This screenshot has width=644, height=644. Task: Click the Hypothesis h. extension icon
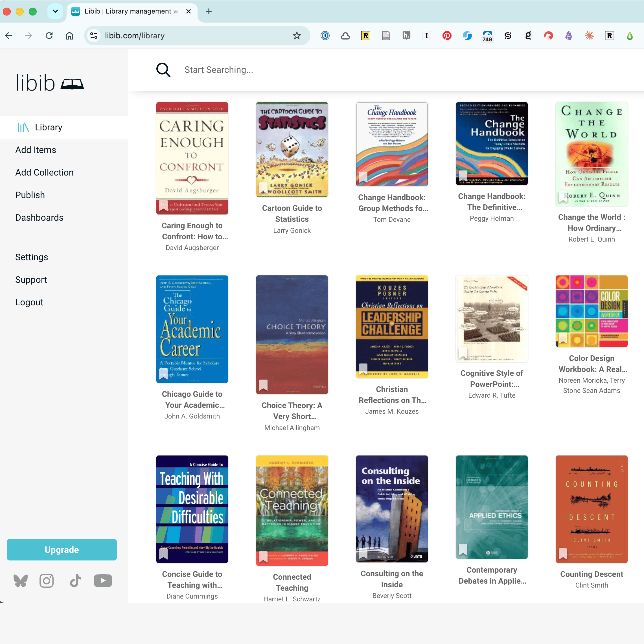[406, 36]
